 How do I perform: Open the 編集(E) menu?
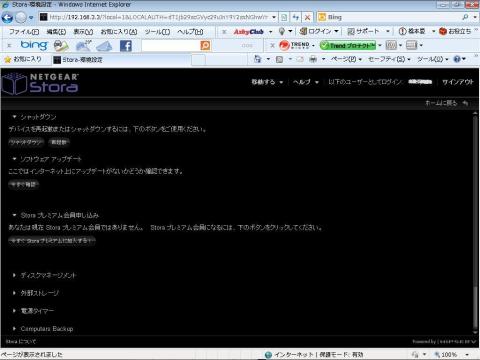56,32
